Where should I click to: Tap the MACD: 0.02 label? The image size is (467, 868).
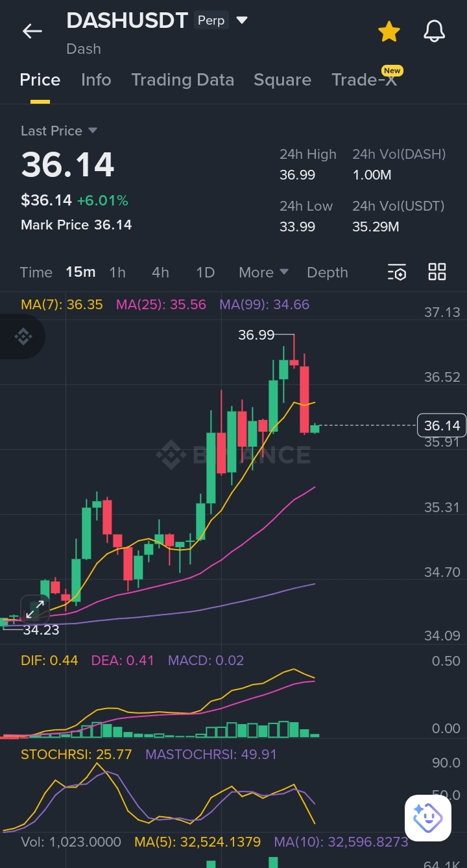(206, 661)
